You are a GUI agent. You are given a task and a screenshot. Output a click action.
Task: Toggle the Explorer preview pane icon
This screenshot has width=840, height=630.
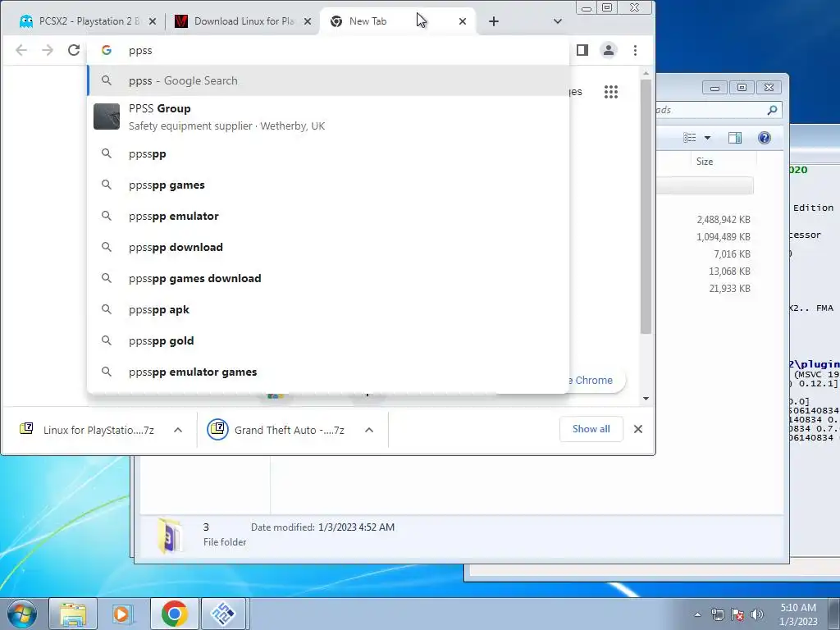click(735, 138)
